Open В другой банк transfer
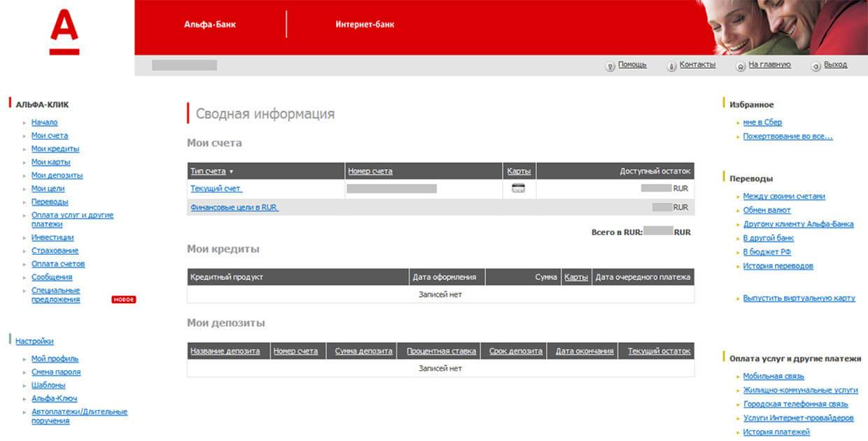Image resolution: width=868 pixels, height=441 pixels. tap(769, 239)
